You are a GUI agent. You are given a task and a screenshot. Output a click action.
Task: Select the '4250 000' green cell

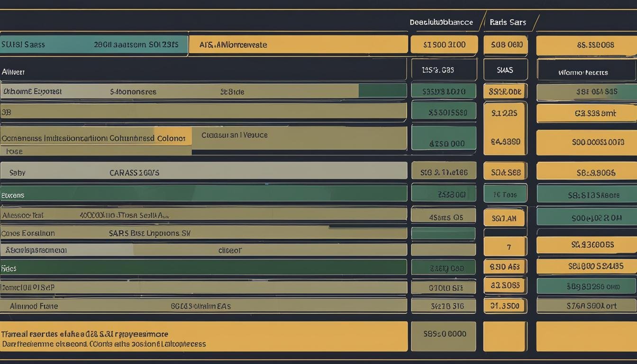click(x=444, y=138)
